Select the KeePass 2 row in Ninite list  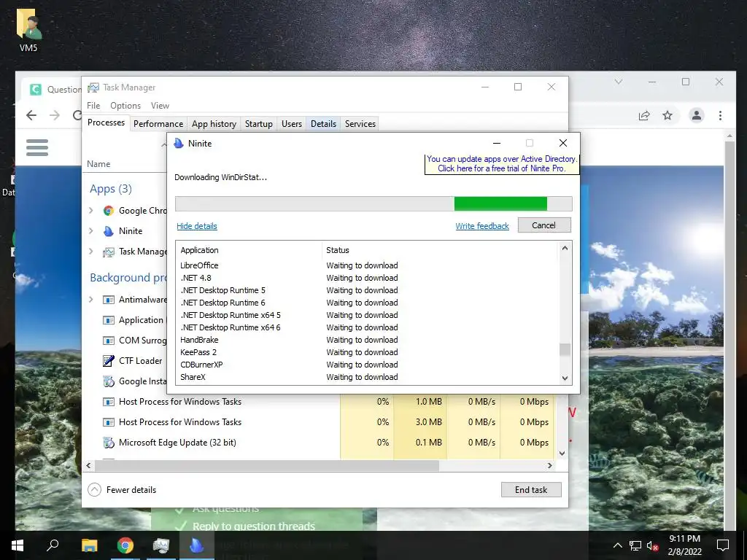click(367, 352)
